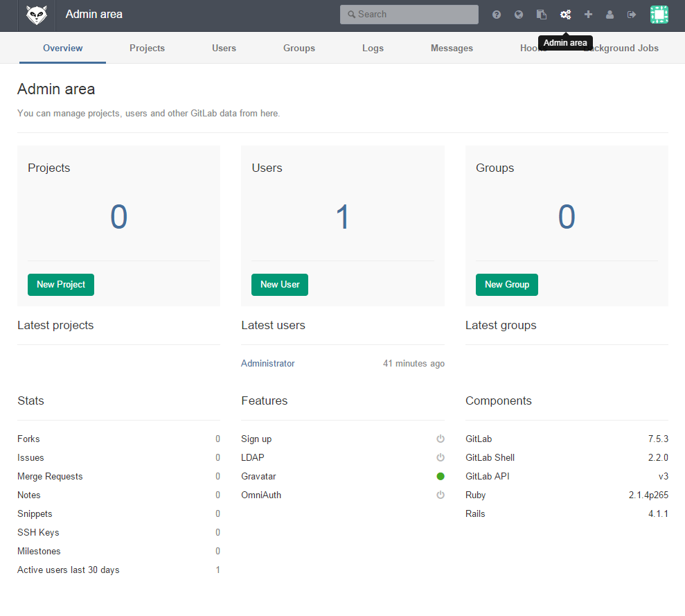
Task: Click Rails version 4.1.1
Action: click(x=658, y=513)
